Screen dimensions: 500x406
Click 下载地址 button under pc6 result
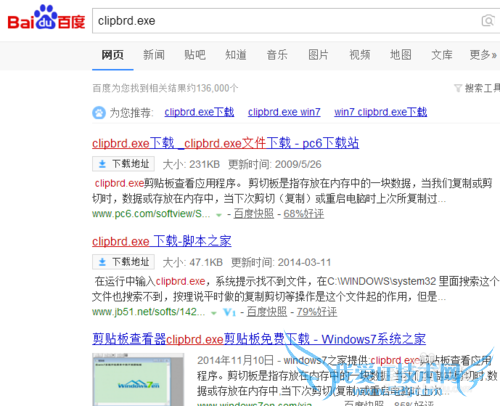[123, 164]
